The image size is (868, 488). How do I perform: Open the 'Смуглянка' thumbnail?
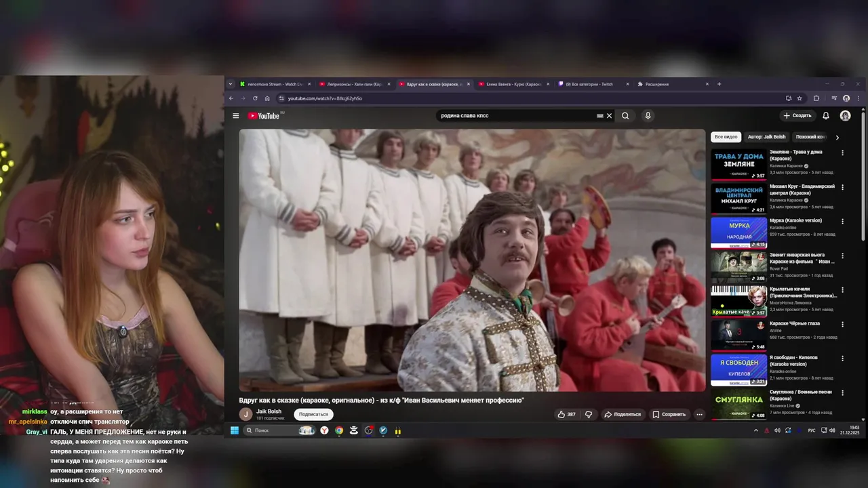tap(738, 403)
